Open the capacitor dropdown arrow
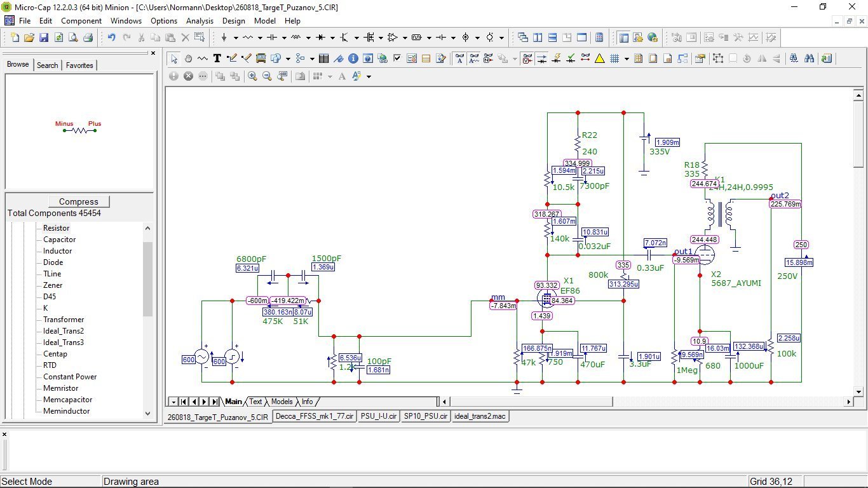Image resolution: width=868 pixels, height=488 pixels. pyautogui.click(x=283, y=37)
